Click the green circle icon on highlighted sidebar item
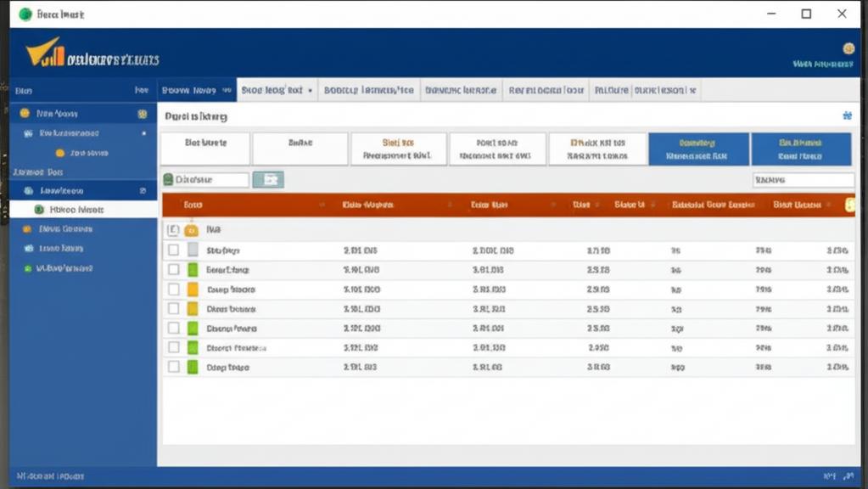 pyautogui.click(x=39, y=210)
